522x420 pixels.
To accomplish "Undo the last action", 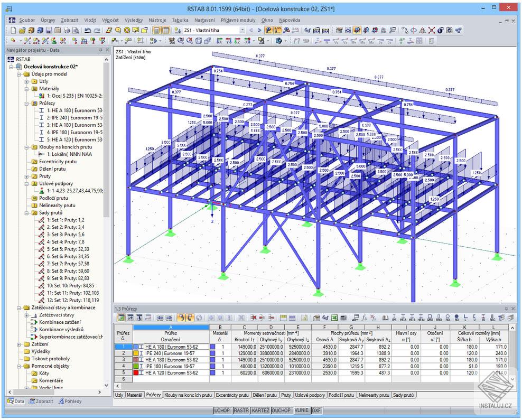I will [88, 30].
